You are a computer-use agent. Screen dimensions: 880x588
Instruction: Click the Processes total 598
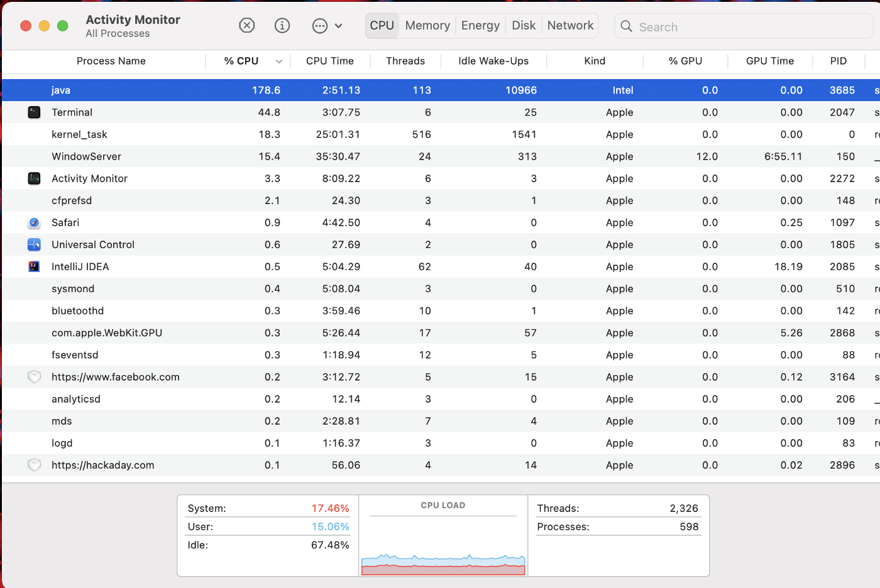[x=689, y=526]
